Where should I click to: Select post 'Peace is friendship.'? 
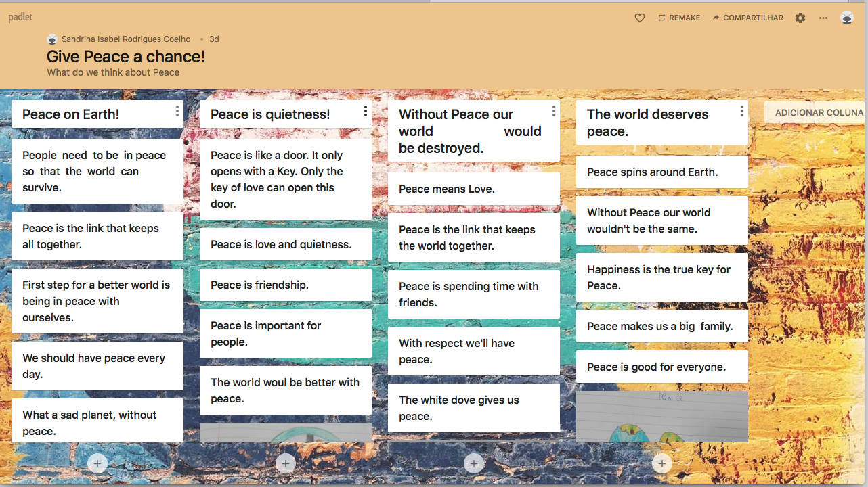pos(286,285)
